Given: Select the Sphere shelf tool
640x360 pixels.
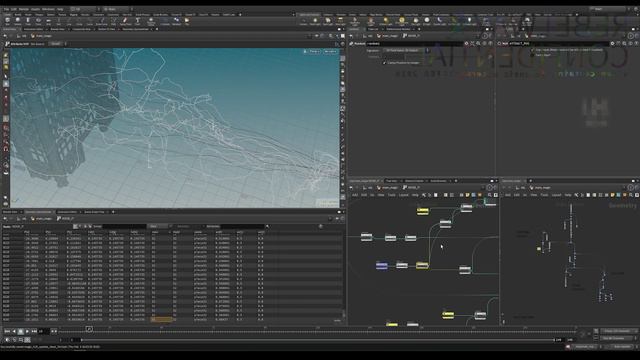Looking at the screenshot, I should pos(18,21).
